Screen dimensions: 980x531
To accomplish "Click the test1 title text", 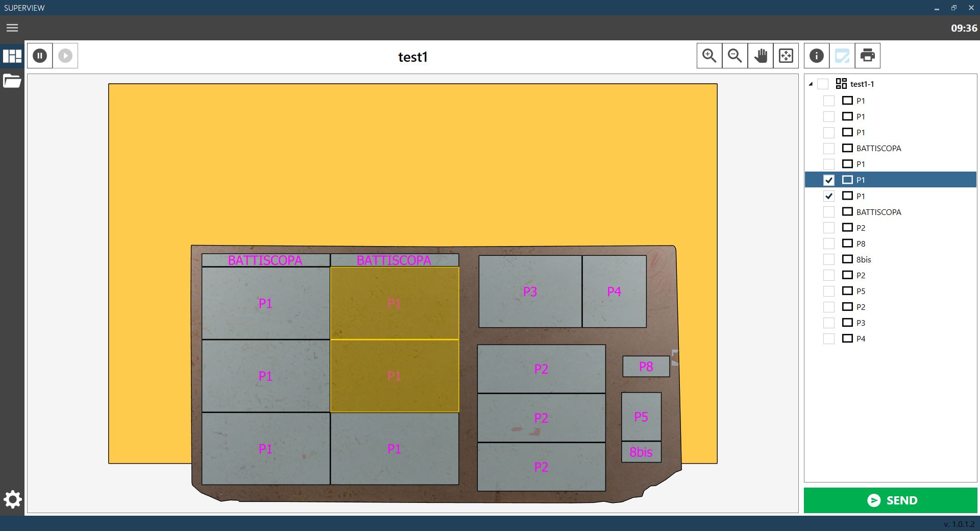I will coord(412,57).
